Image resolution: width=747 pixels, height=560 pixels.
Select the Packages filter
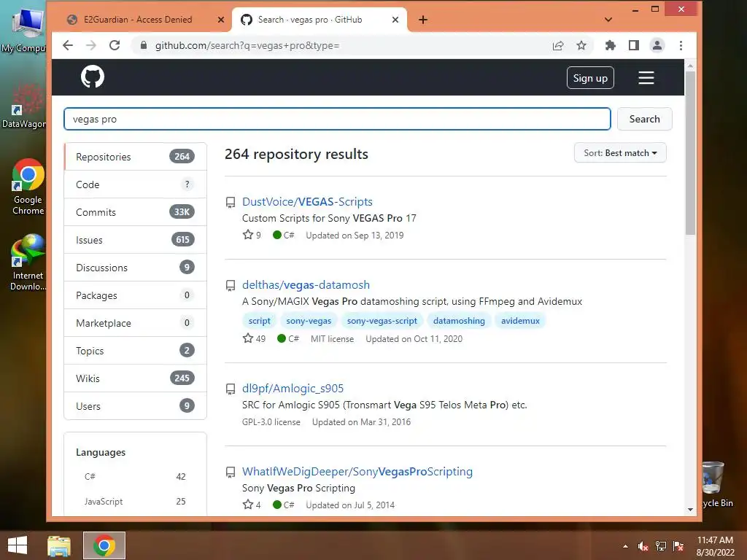(x=135, y=295)
